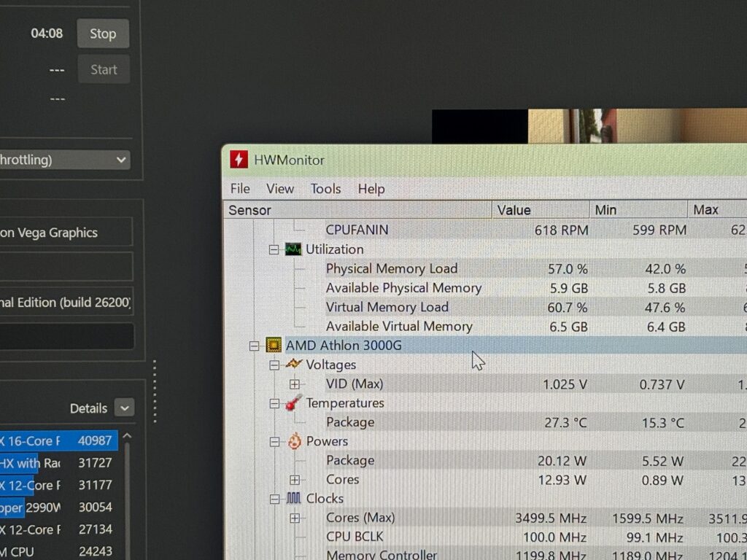Open the Details dropdown arrow
This screenshot has width=747, height=560.
point(125,408)
